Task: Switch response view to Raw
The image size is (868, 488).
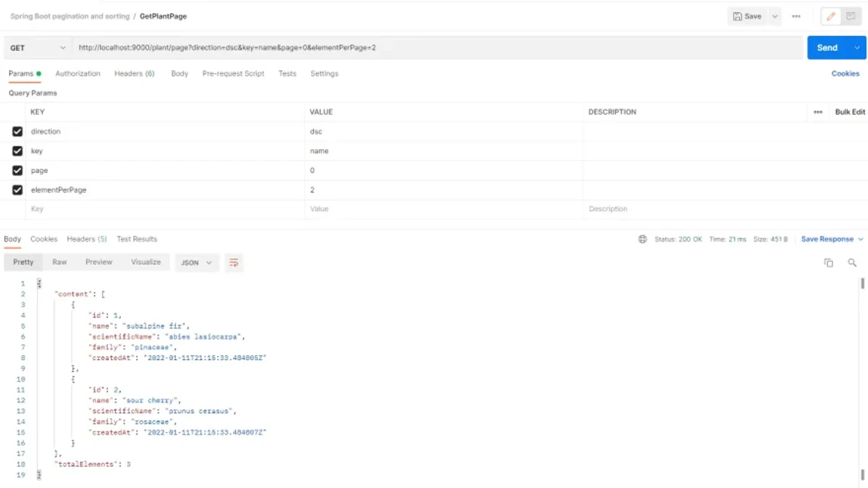Action: click(x=59, y=262)
